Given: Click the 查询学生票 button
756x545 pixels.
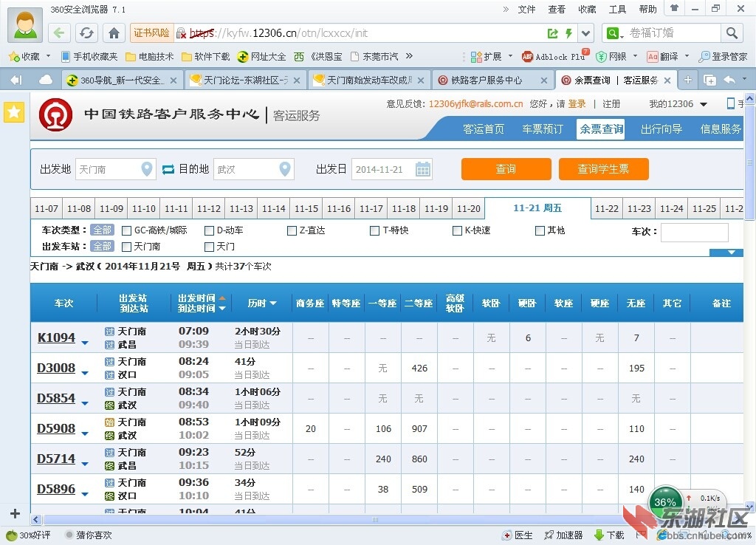Looking at the screenshot, I should [604, 169].
